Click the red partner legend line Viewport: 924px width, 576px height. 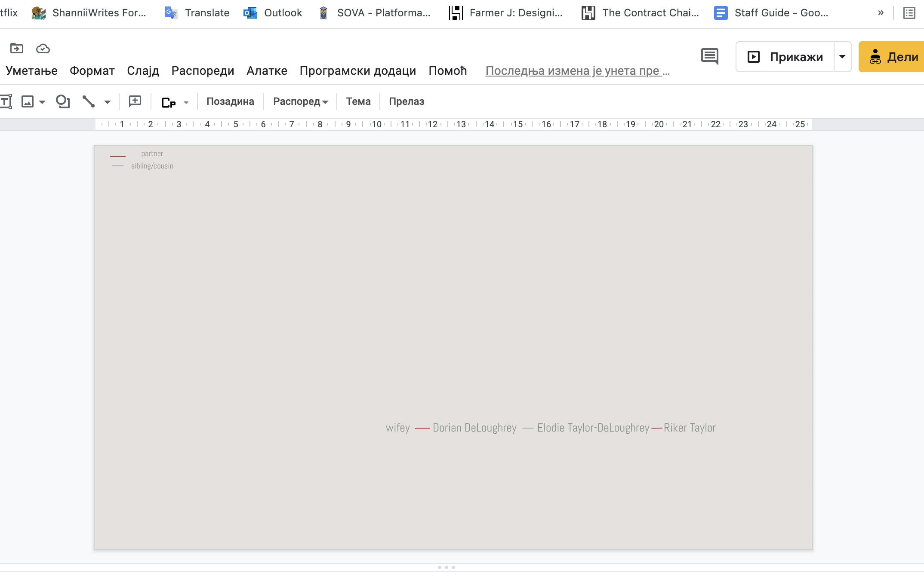coord(118,156)
